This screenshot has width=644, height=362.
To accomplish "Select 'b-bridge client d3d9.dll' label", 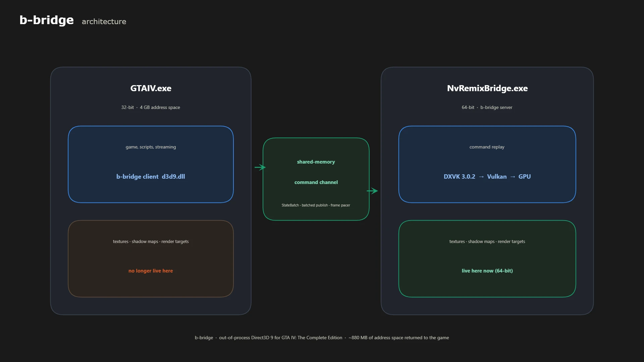I will [151, 177].
